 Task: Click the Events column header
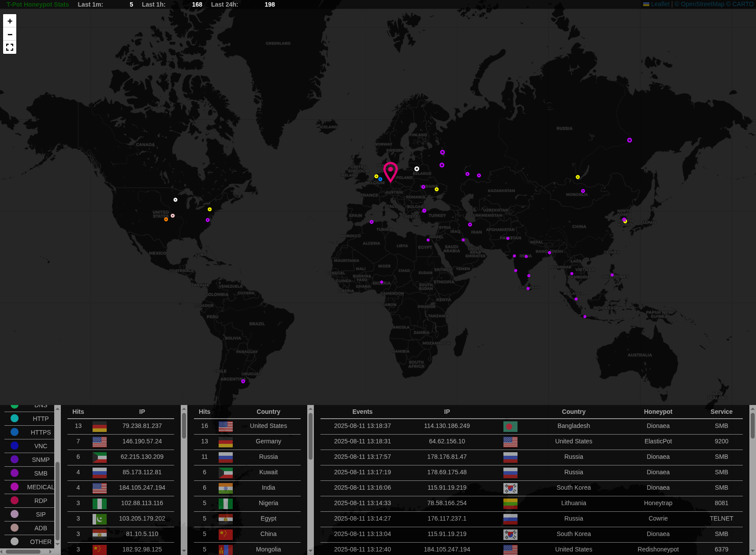pyautogui.click(x=362, y=412)
